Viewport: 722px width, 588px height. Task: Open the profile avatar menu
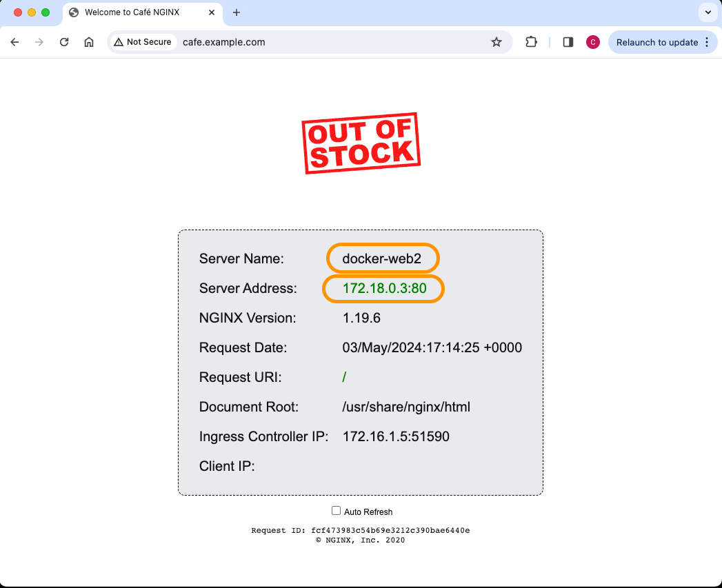click(x=592, y=42)
